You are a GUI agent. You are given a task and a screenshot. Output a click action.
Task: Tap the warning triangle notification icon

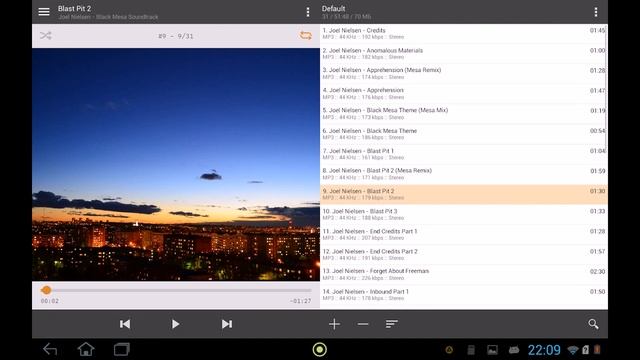(449, 350)
